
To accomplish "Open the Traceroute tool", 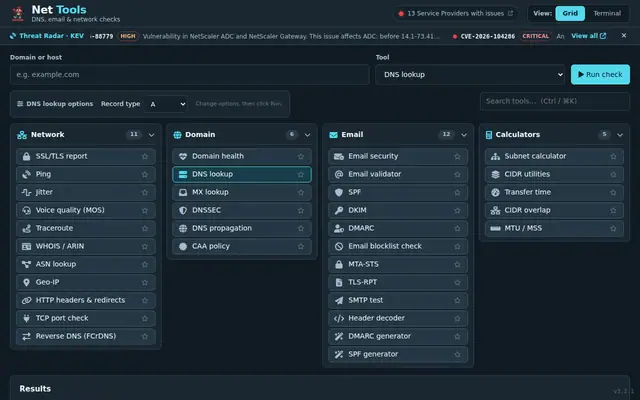I will tap(86, 228).
